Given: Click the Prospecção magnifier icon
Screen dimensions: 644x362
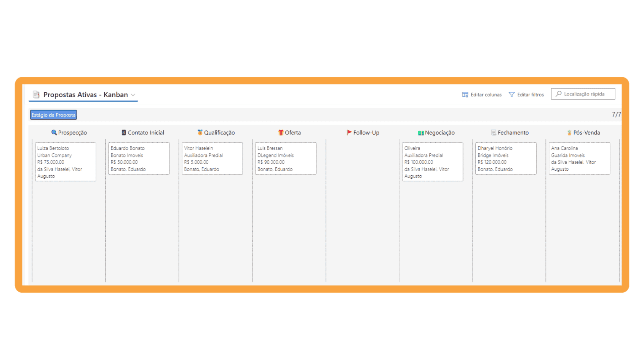Looking at the screenshot, I should coord(54,132).
